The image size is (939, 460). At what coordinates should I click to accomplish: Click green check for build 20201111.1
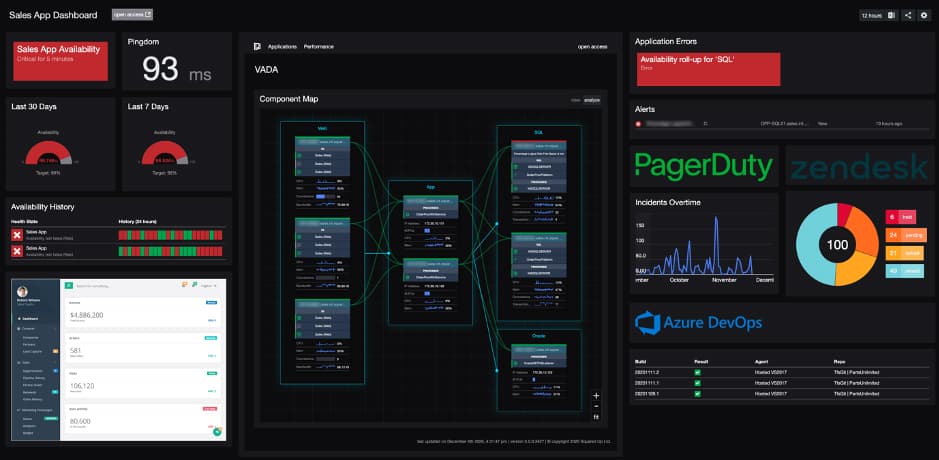(x=698, y=383)
